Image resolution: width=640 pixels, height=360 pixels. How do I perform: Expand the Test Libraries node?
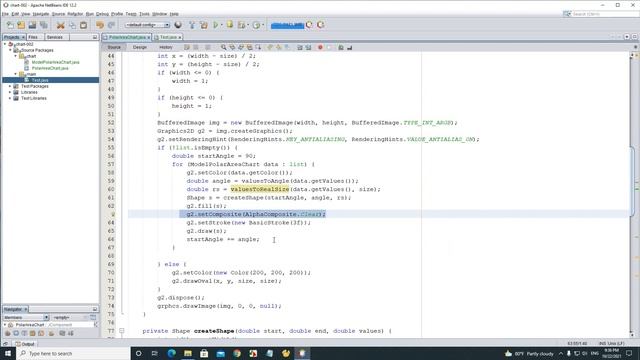[11, 98]
